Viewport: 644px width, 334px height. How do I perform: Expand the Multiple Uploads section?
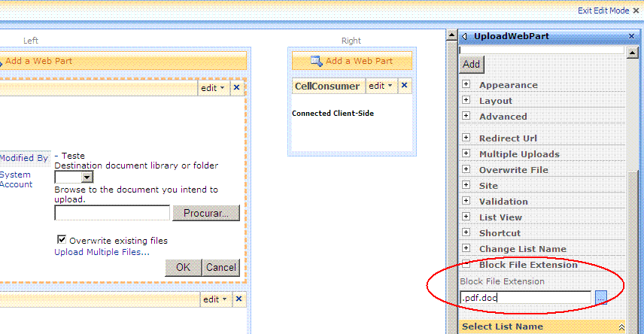coord(466,153)
